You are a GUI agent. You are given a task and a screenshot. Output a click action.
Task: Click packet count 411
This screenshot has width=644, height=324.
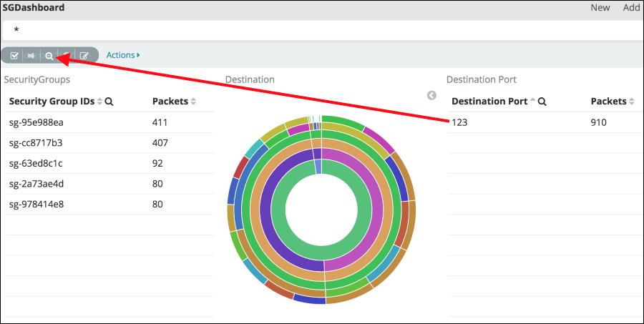point(160,122)
